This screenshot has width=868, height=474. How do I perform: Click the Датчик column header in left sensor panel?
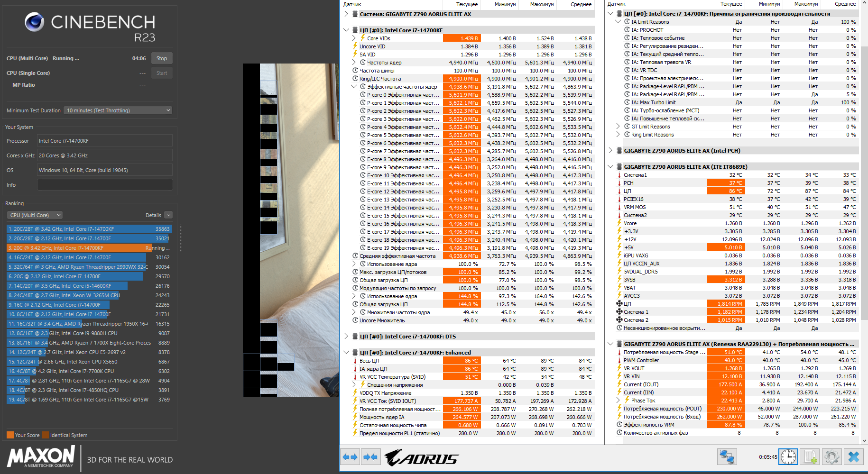click(x=352, y=4)
